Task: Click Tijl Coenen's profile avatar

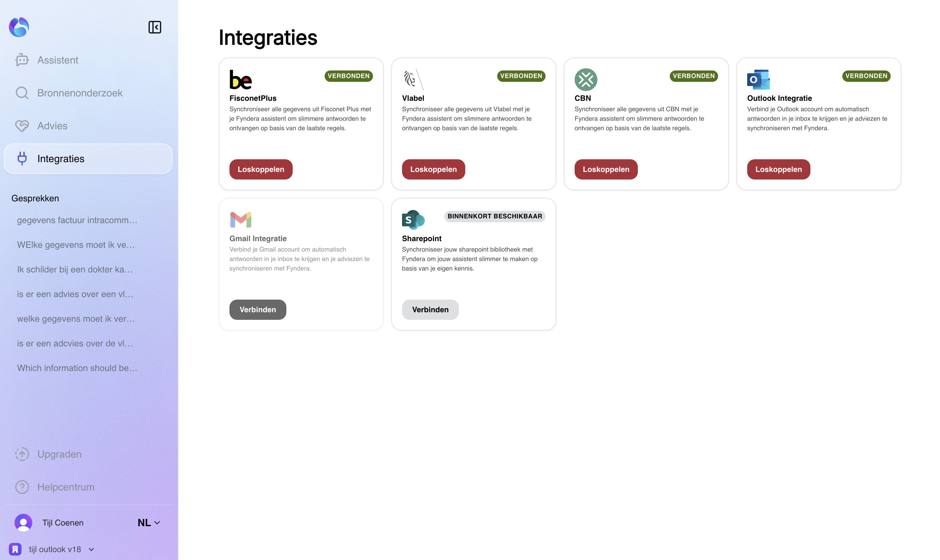Action: (23, 522)
